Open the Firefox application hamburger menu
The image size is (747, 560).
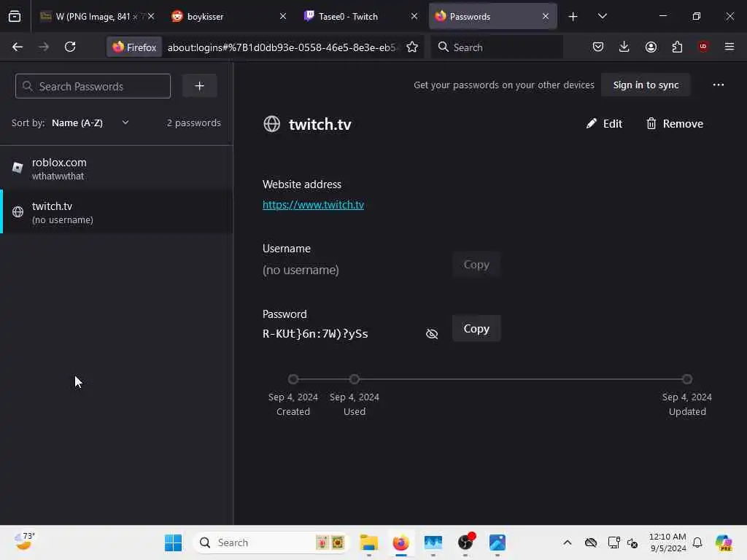[x=729, y=47]
